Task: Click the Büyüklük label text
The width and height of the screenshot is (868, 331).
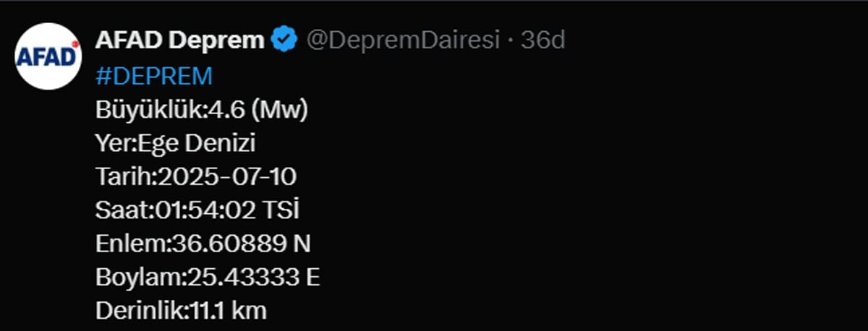Action: [148, 110]
